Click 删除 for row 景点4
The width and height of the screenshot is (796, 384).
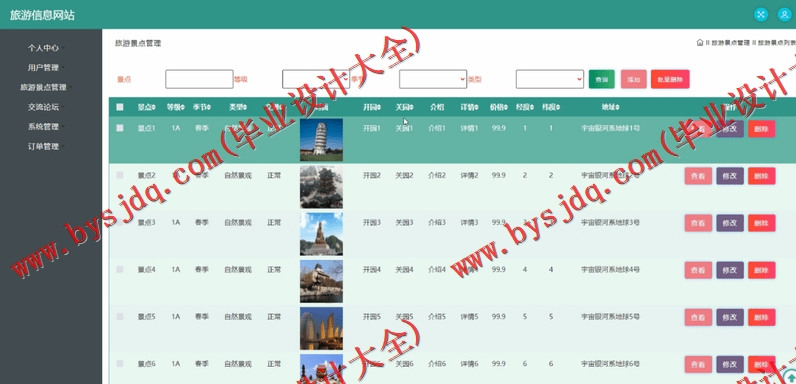(761, 270)
